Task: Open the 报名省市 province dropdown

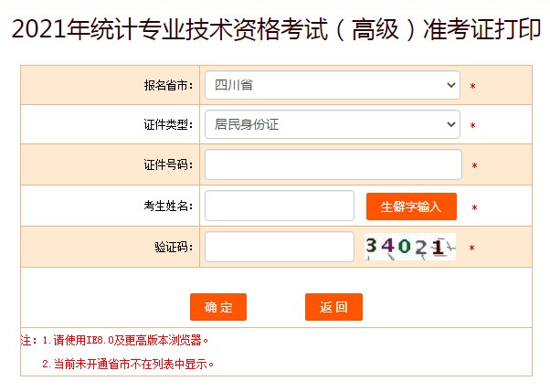Action: 333,85
